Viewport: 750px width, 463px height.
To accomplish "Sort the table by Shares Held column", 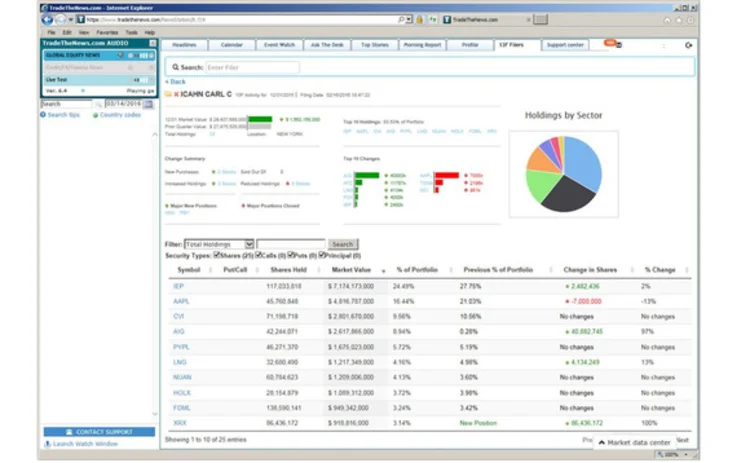I will (x=288, y=270).
